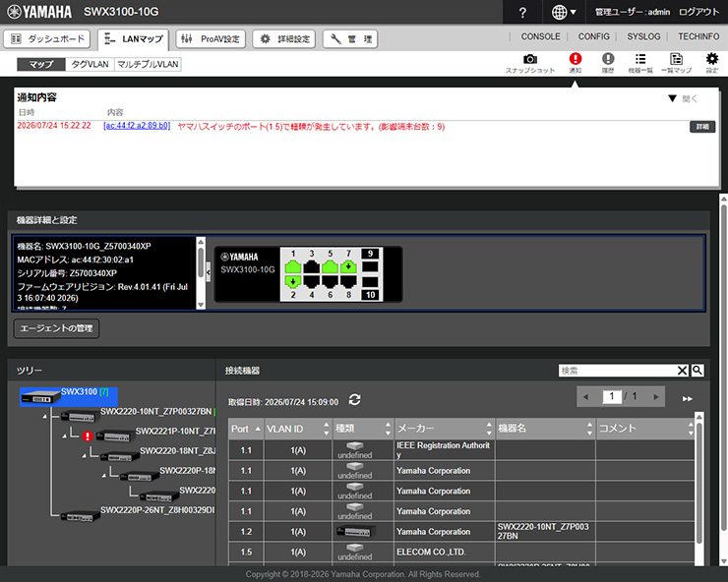Screen dimensions: 728x582
Task: Sort the table by Port column
Action: pos(246,429)
